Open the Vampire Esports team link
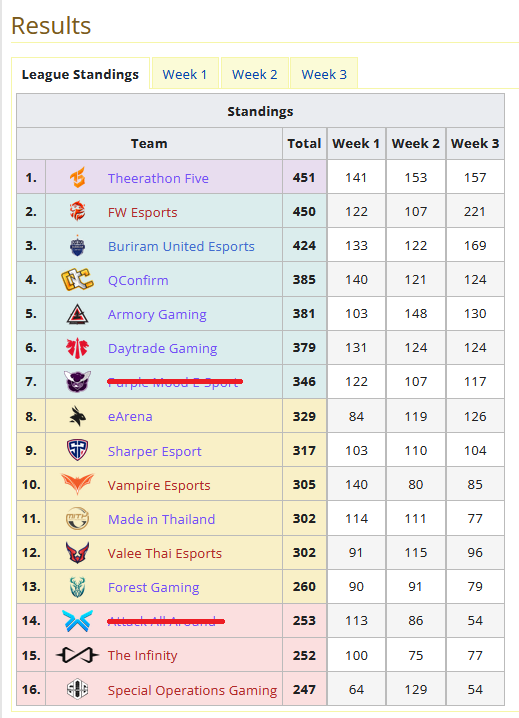 (x=159, y=485)
